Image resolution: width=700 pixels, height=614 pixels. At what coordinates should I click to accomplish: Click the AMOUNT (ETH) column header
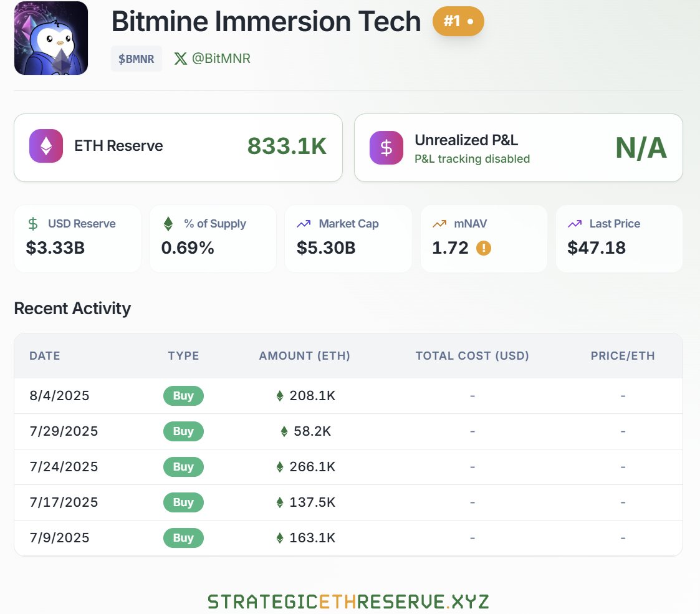[304, 356]
